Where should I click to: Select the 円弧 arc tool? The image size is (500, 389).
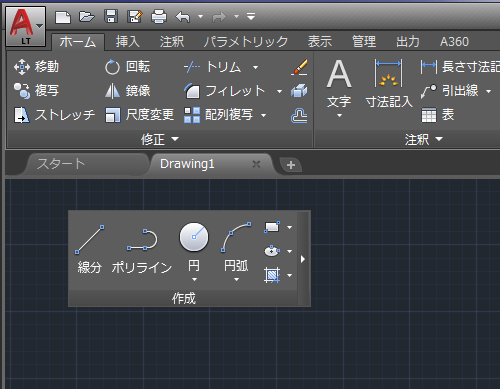(236, 247)
